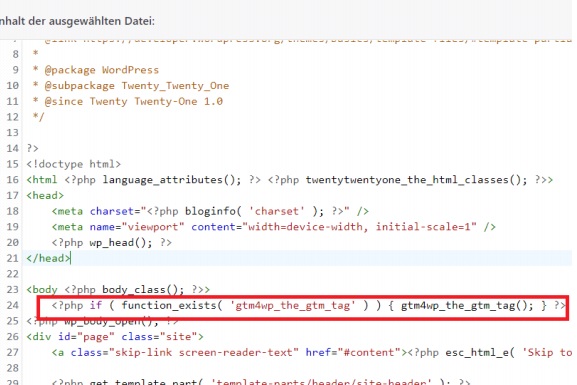Click the 'wp_head();' call on line 20
Viewport: 577px width, 385px height.
click(x=121, y=243)
